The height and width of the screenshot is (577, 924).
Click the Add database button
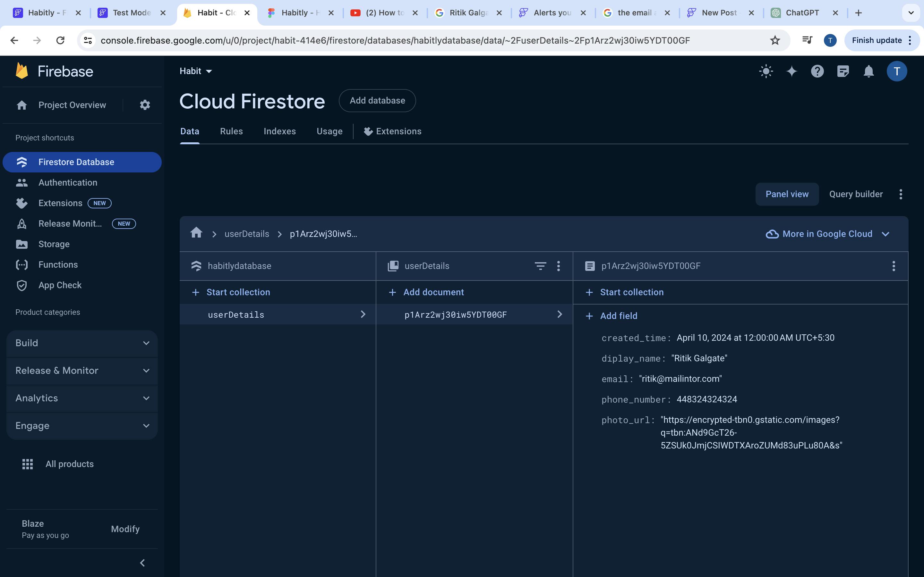click(377, 101)
